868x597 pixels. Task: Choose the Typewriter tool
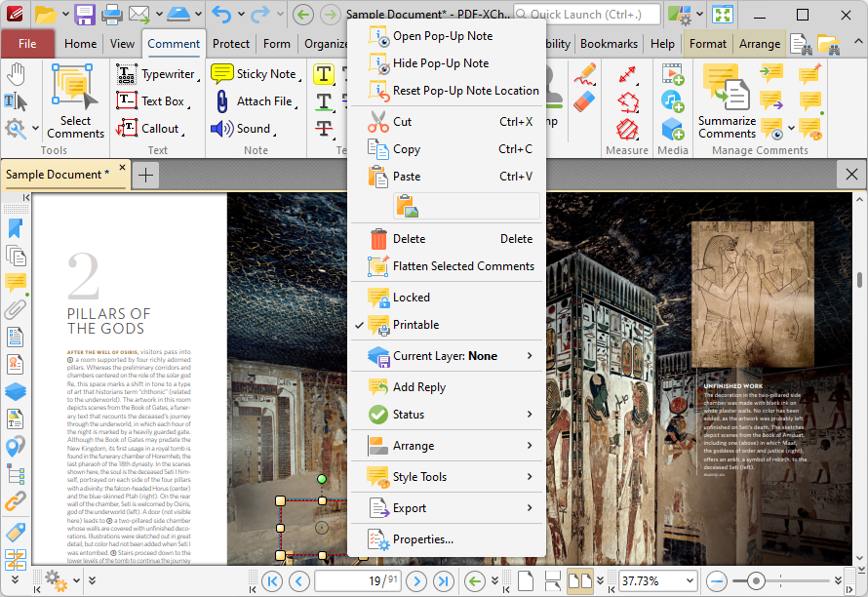pos(158,74)
